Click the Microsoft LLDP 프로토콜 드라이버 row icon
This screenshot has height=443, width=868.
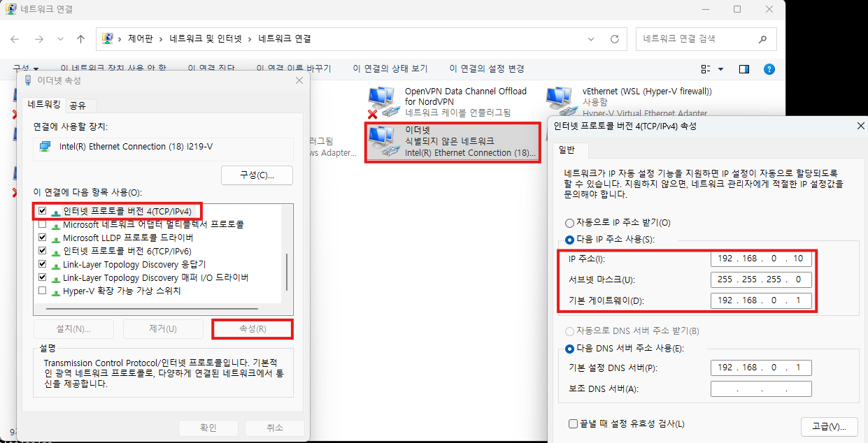click(x=55, y=238)
